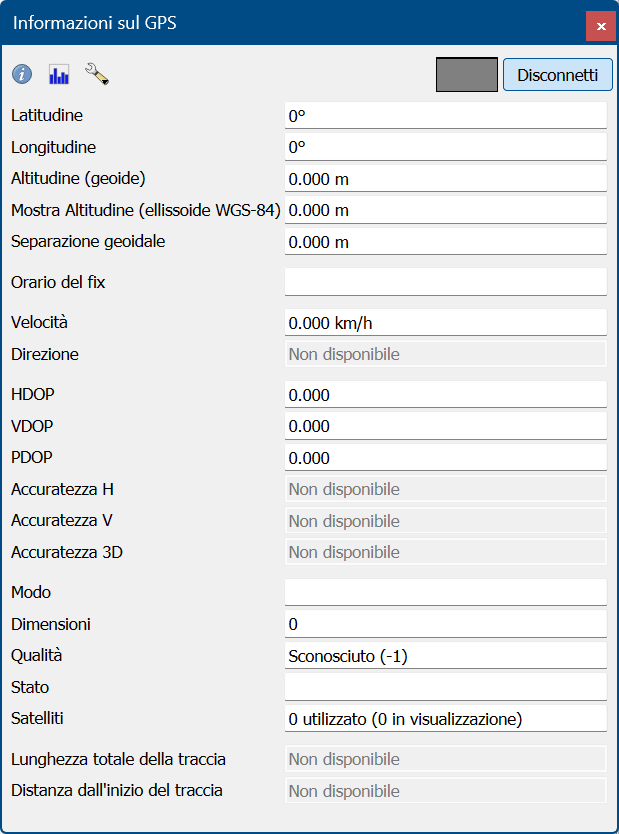Select the Altitudine (geoide) value field
The height and width of the screenshot is (834, 619).
[446, 179]
